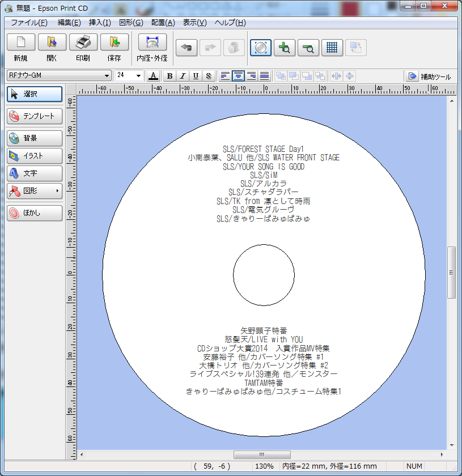
Task: Fit the whole disc in view icon
Action: (261, 48)
